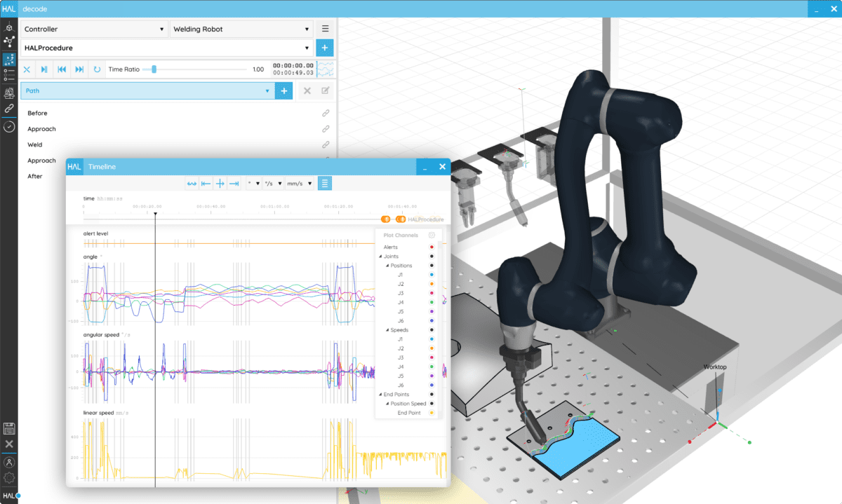The height and width of the screenshot is (504, 842).
Task: Open Plot Channels gear settings
Action: pos(432,236)
